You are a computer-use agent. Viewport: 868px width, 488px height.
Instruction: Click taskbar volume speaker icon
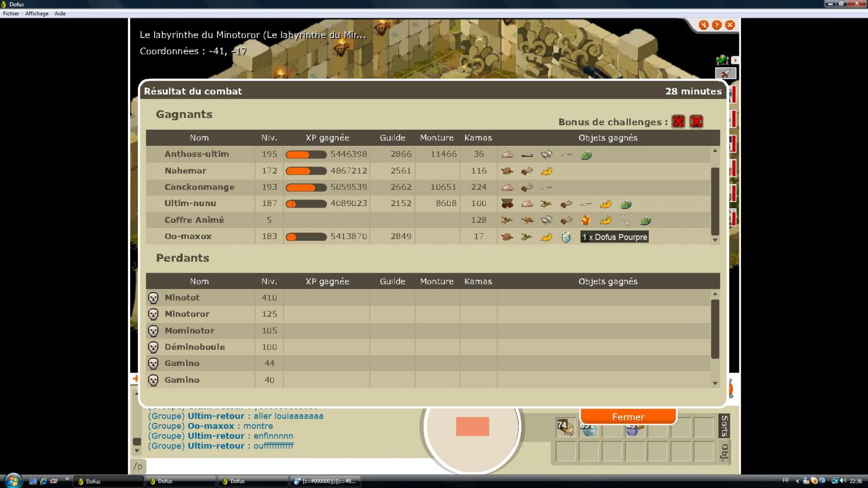pyautogui.click(x=843, y=480)
